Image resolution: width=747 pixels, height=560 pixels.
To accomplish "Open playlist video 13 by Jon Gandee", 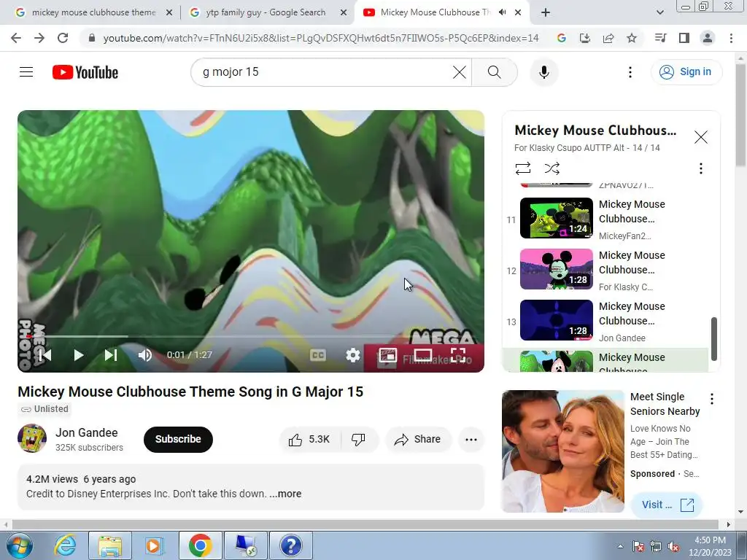I will (605, 321).
